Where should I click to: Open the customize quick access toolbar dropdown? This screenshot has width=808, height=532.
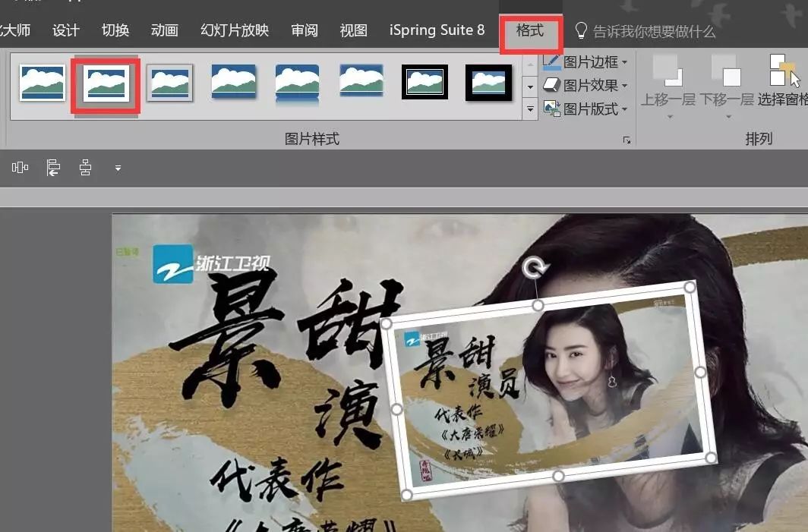click(x=118, y=168)
